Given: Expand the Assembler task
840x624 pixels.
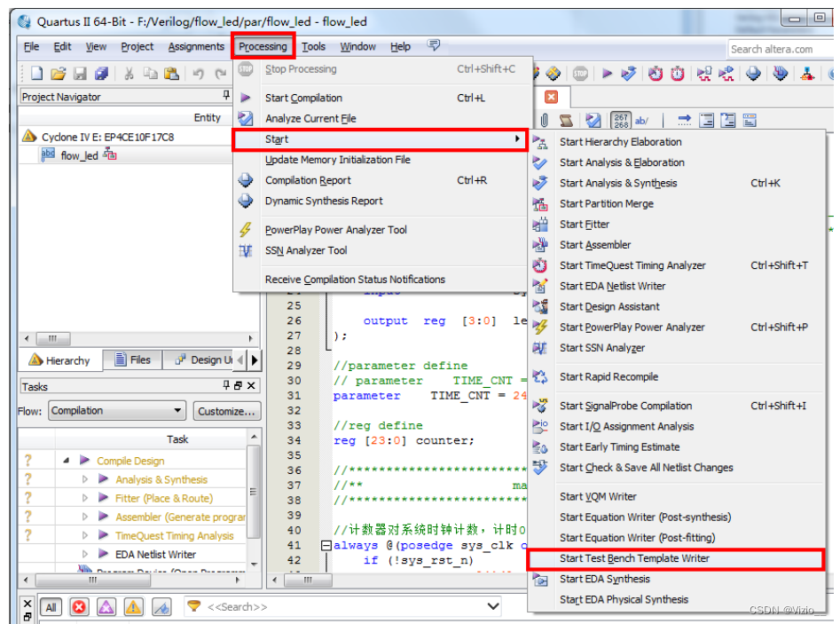Looking at the screenshot, I should pyautogui.click(x=84, y=517).
